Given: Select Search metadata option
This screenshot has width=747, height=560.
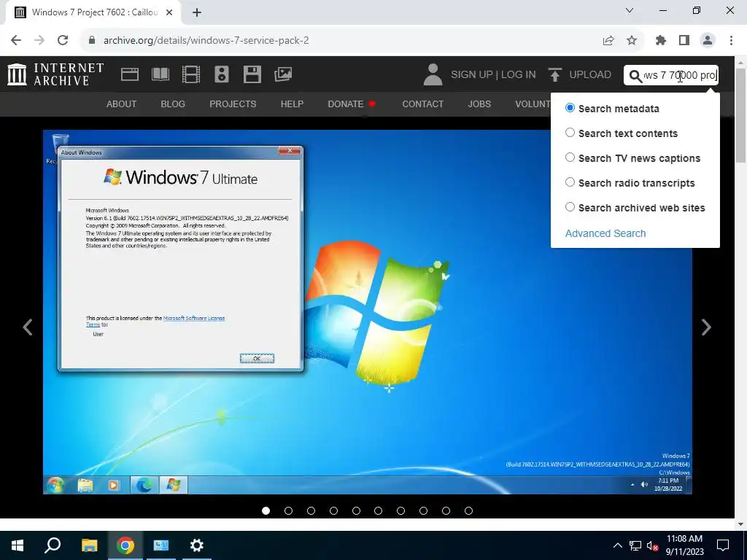Looking at the screenshot, I should (x=570, y=108).
